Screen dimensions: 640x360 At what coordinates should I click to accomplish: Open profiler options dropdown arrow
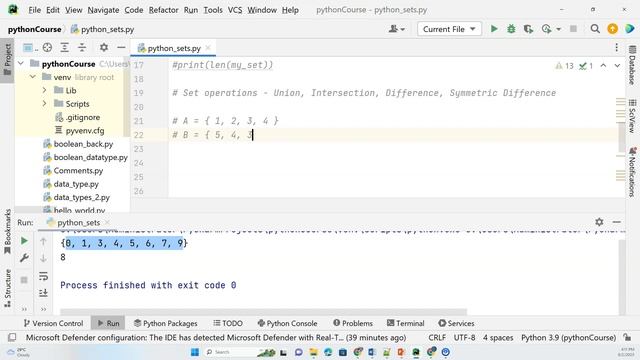pos(558,29)
